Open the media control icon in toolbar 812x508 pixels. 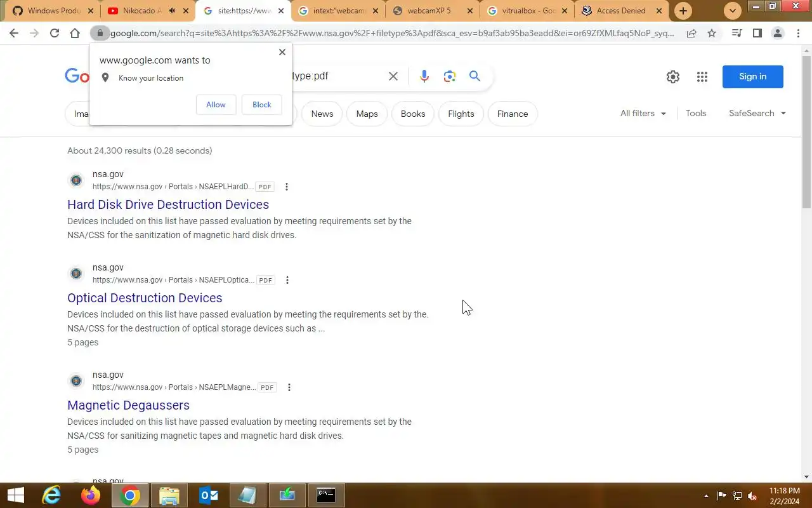click(737, 33)
